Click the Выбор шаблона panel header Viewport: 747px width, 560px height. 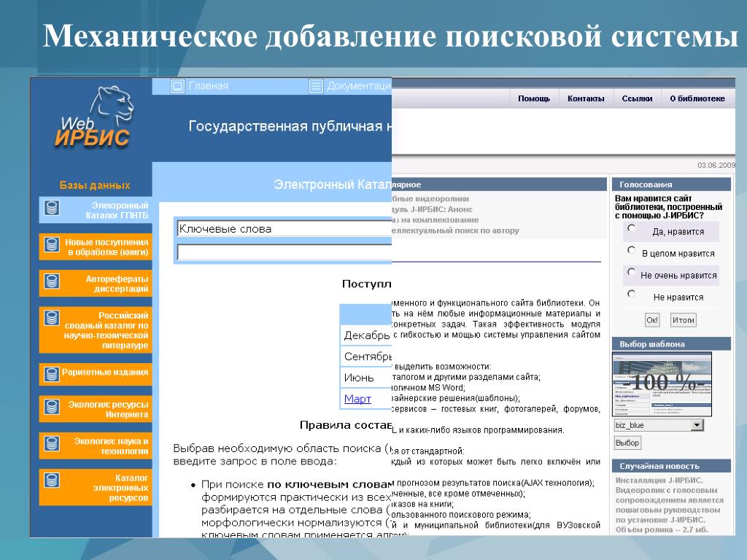tap(671, 344)
